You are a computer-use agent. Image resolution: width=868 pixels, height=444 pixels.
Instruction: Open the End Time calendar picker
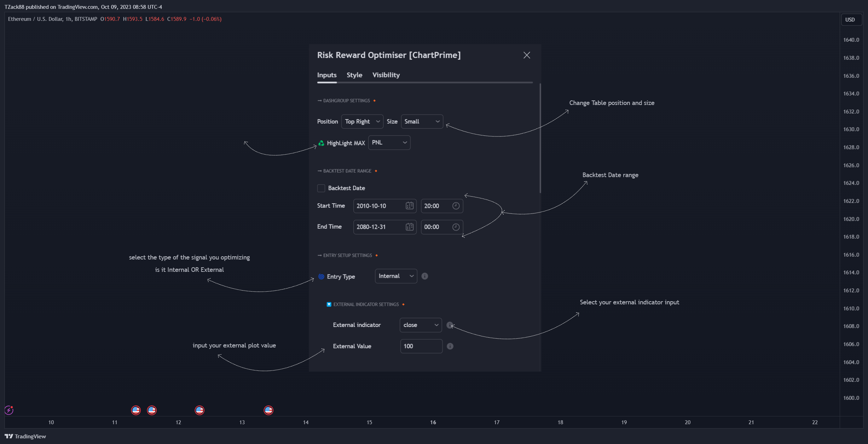tap(409, 227)
